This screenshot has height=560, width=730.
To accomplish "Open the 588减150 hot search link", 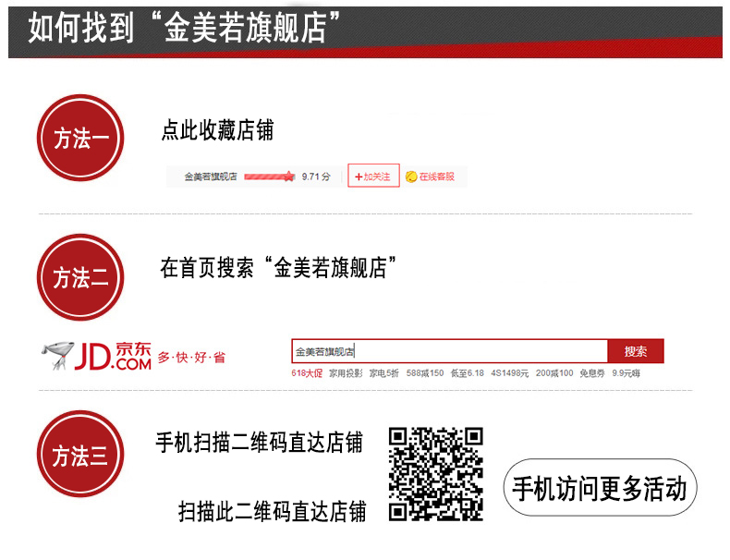I will click(424, 373).
